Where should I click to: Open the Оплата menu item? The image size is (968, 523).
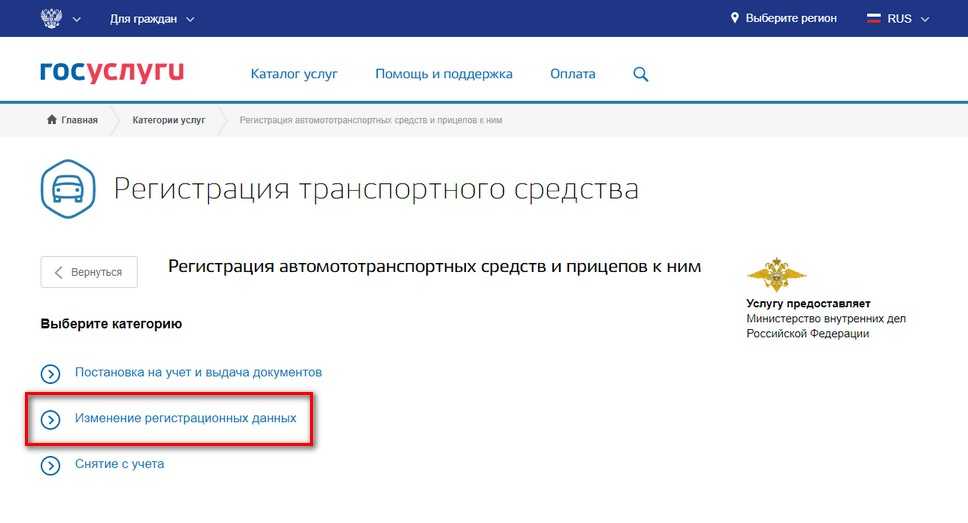[572, 74]
